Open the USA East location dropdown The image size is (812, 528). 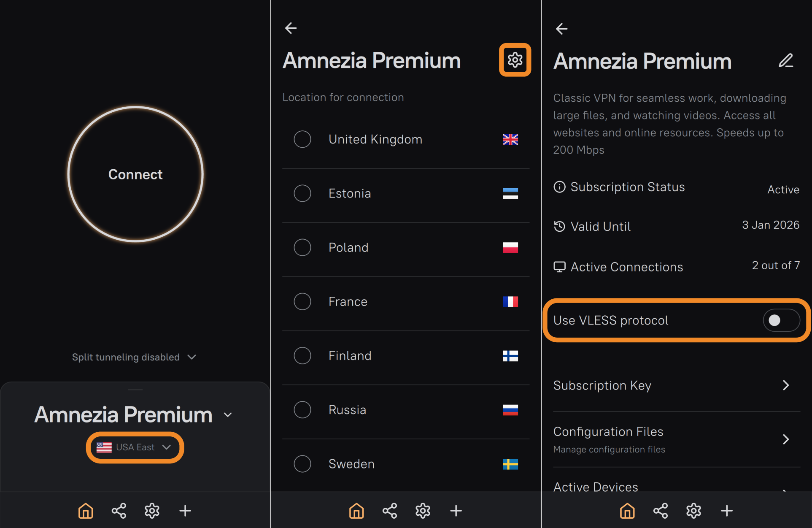point(135,447)
